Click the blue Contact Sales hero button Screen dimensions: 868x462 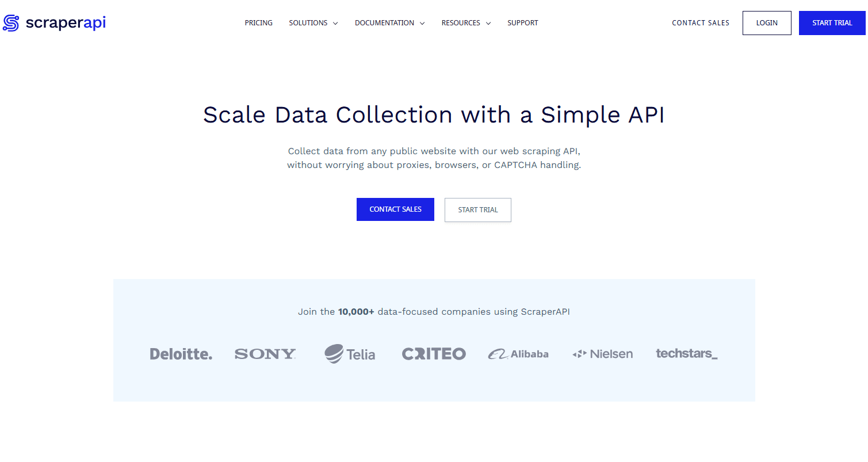[395, 209]
